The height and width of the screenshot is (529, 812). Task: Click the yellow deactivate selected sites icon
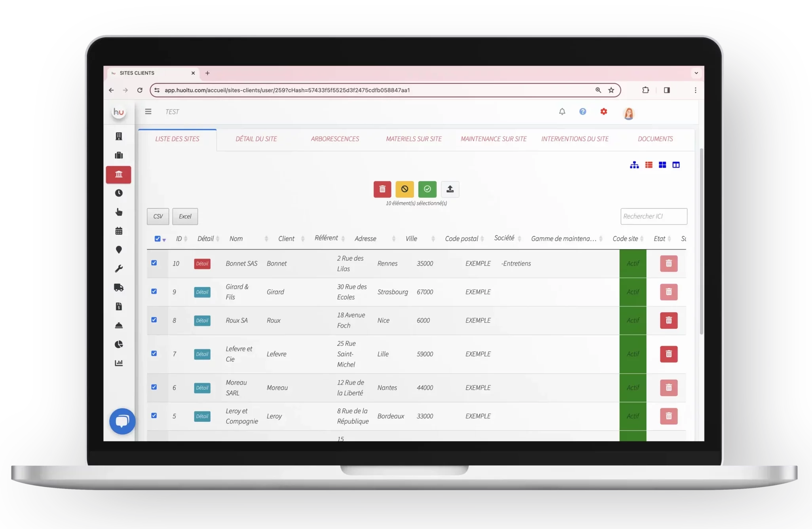pyautogui.click(x=404, y=189)
